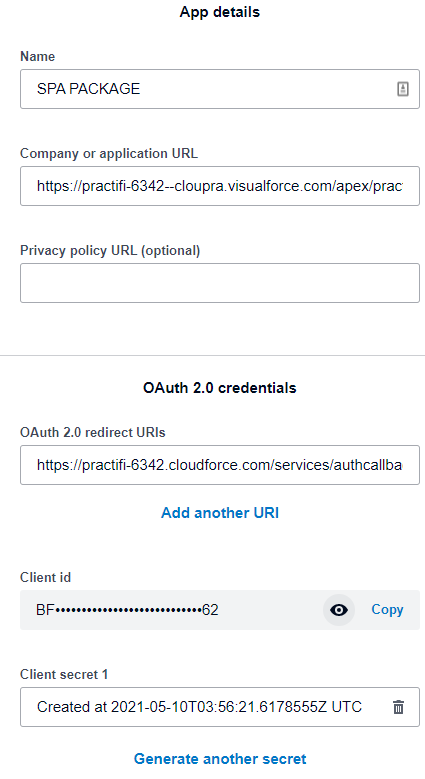The image size is (425, 779).
Task: Click the Name field label
Action: pyautogui.click(x=37, y=57)
